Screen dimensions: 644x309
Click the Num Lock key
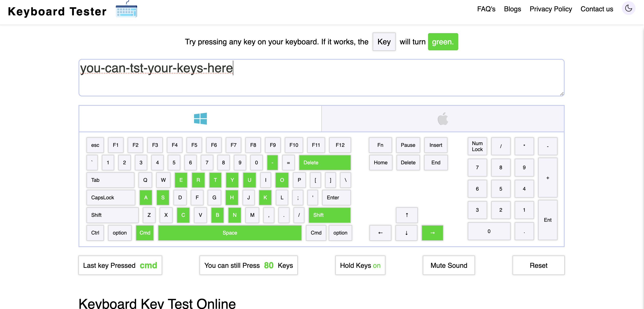pos(477,146)
